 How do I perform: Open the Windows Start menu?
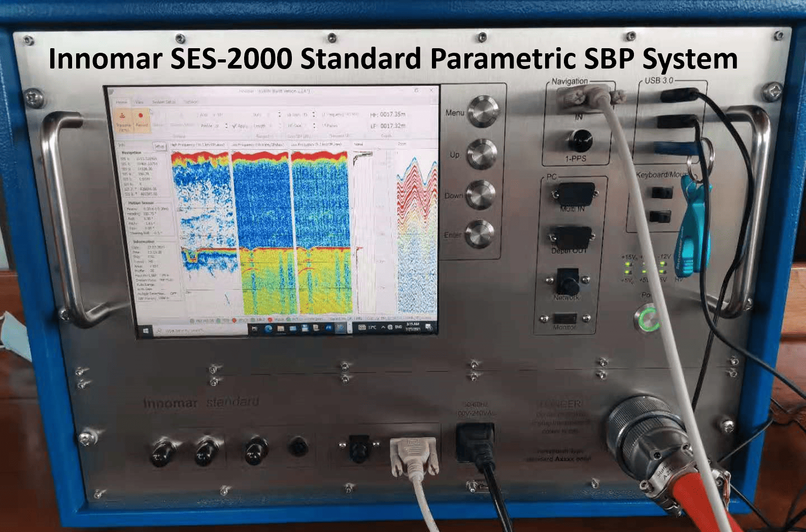(x=146, y=330)
